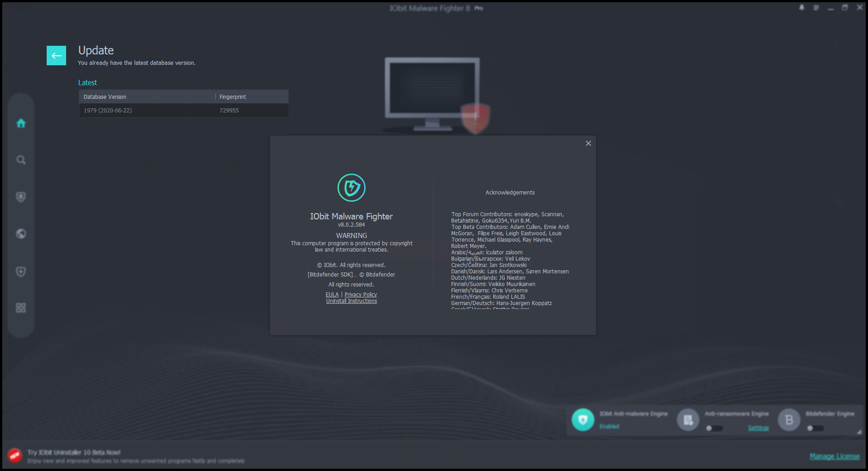Open the EULA link
The image size is (868, 471).
pyautogui.click(x=332, y=295)
